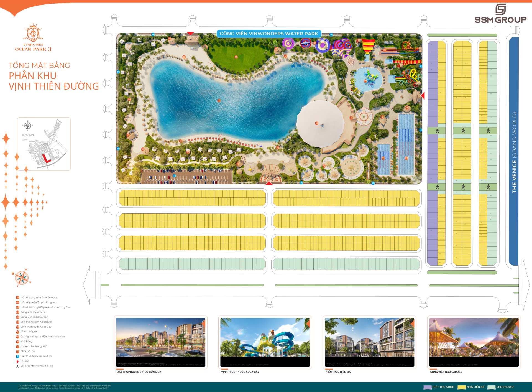Click marker 02 in the lagoon center

(x=219, y=101)
